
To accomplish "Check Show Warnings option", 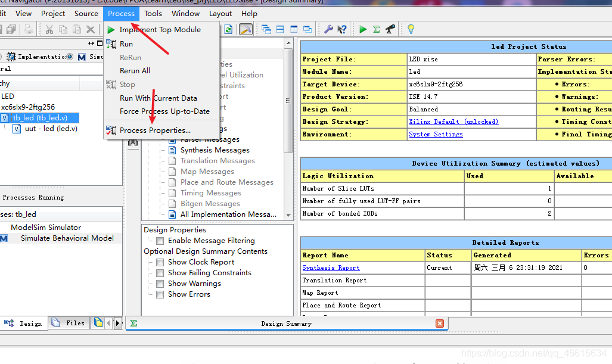I will [160, 284].
